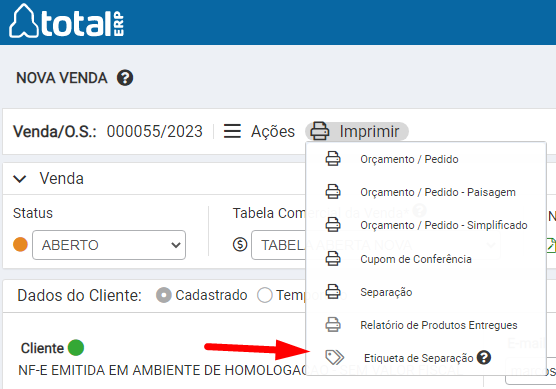Choose Orçamento / Pedido - Simplificado option
Screen dimensions: 556x389
click(444, 225)
